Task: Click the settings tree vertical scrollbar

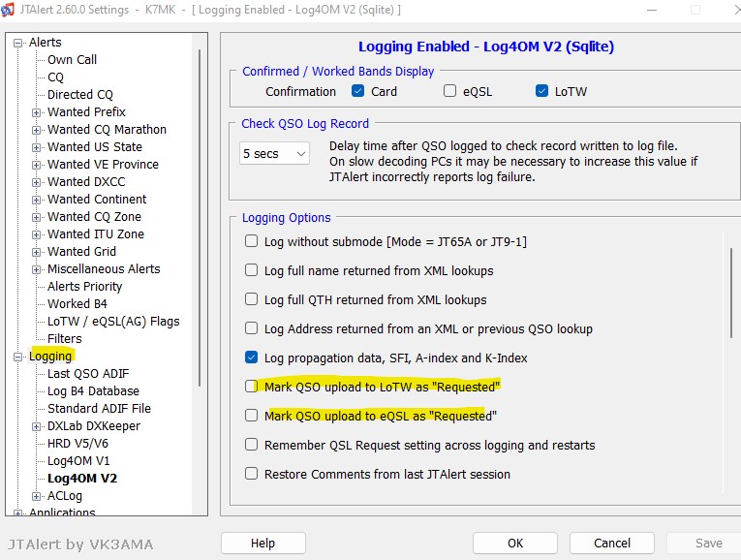Action: coord(200,217)
